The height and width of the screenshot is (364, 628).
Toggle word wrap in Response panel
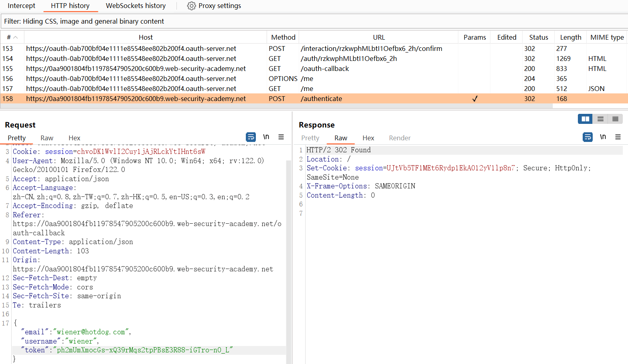(587, 137)
